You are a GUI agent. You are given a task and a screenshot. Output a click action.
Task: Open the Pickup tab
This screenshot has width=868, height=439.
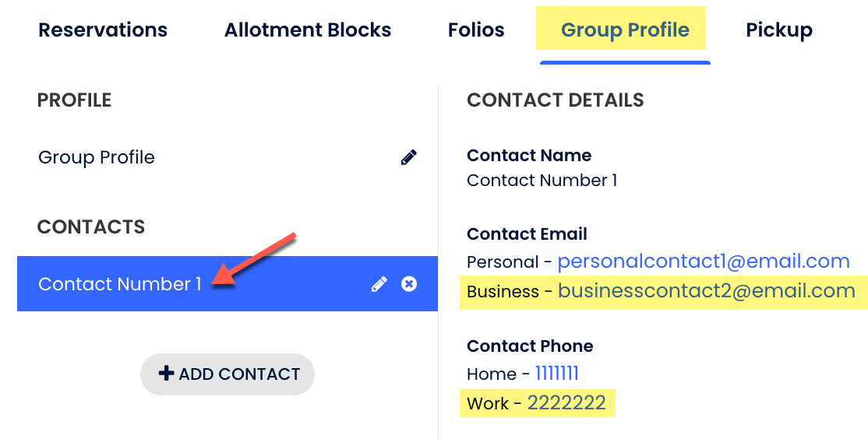coord(779,30)
